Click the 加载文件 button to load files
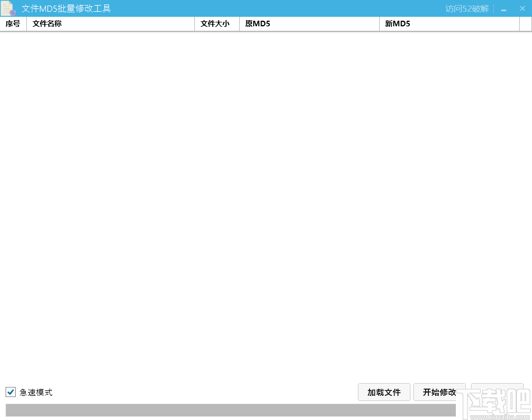The height and width of the screenshot is (420, 532). pyautogui.click(x=384, y=392)
